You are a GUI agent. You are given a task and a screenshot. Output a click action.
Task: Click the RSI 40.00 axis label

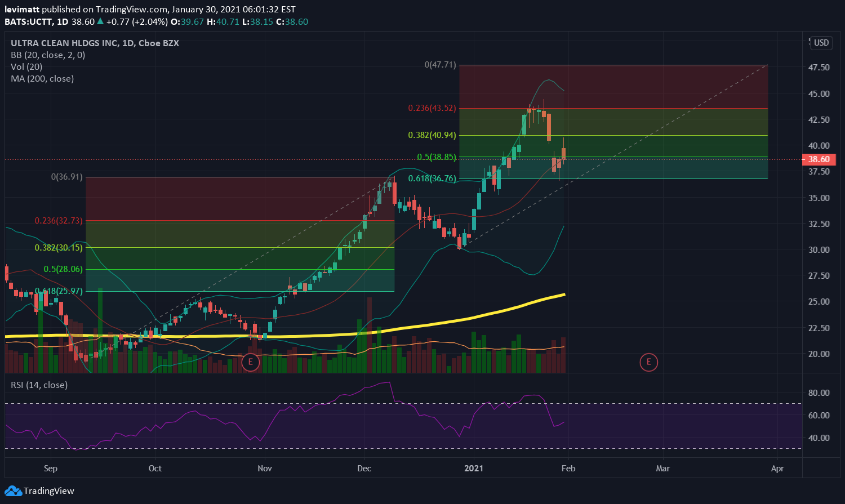[819, 438]
